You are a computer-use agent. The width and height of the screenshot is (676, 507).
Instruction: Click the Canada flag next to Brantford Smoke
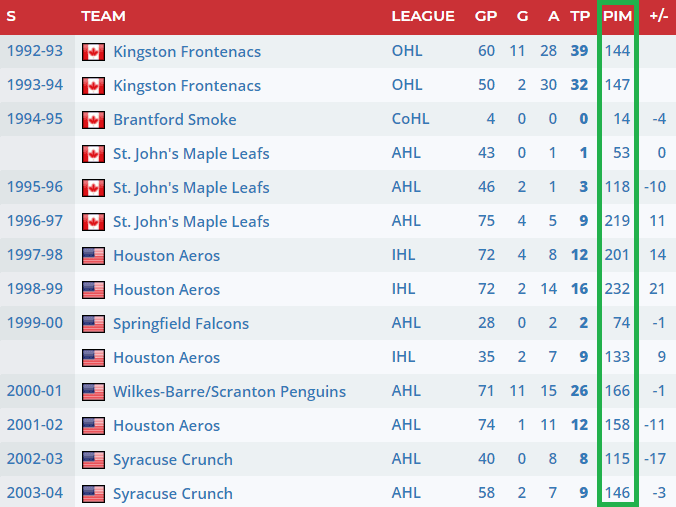[93, 120]
